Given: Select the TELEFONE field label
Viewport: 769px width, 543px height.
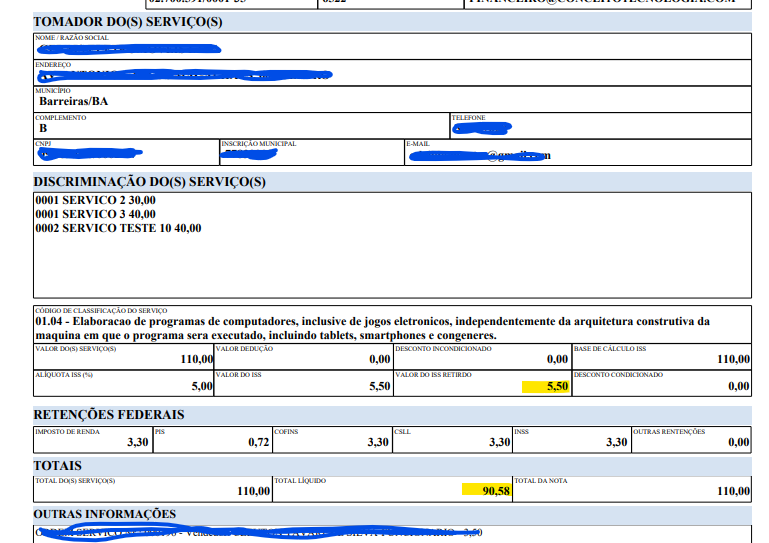Looking at the screenshot, I should click(468, 118).
